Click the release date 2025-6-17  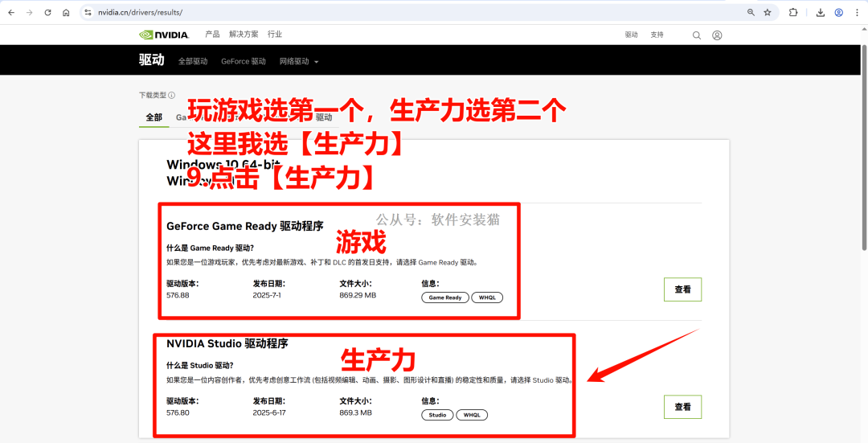(269, 412)
